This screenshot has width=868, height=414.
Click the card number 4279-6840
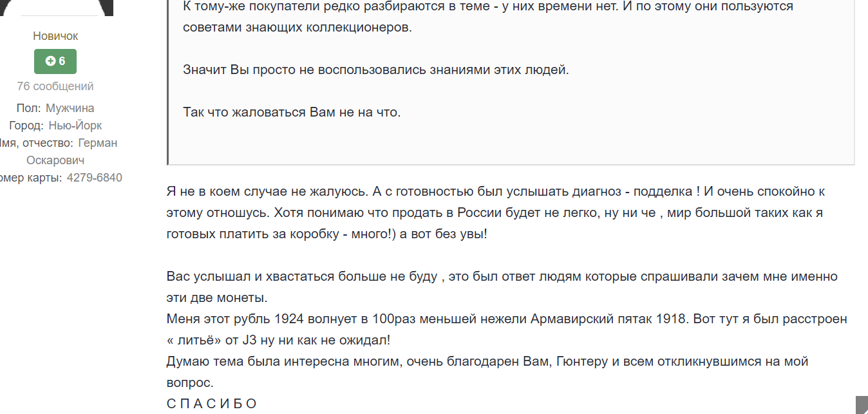tap(95, 178)
